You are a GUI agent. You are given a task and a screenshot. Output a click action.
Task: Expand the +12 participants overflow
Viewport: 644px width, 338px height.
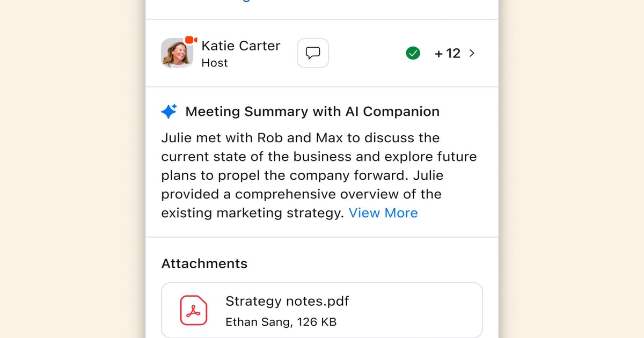(x=448, y=53)
